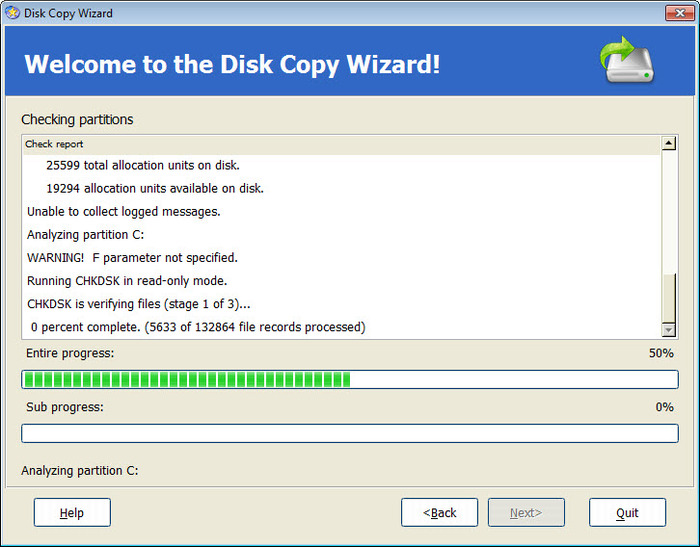The width and height of the screenshot is (700, 547).
Task: Select the Check report column header
Action: (341, 144)
